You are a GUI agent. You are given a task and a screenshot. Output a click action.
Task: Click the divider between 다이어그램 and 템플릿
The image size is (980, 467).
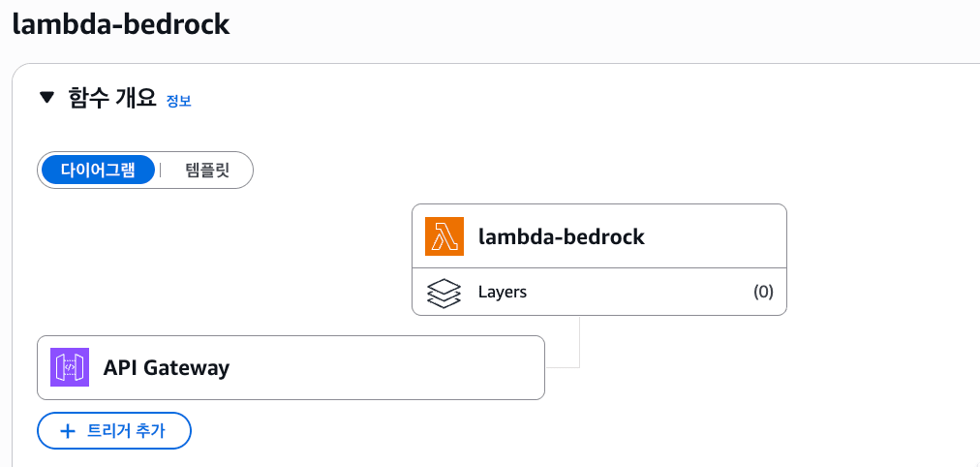(x=161, y=171)
